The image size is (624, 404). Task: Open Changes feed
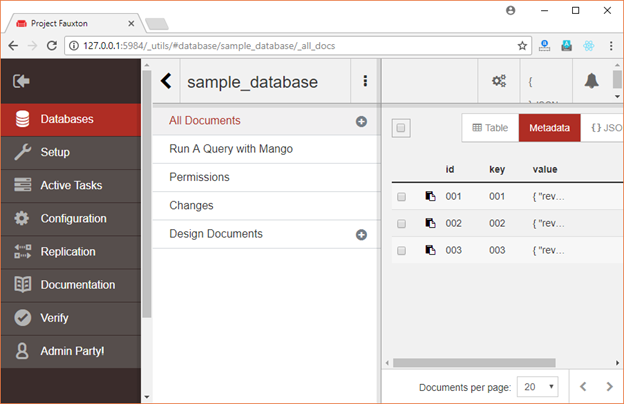(191, 205)
